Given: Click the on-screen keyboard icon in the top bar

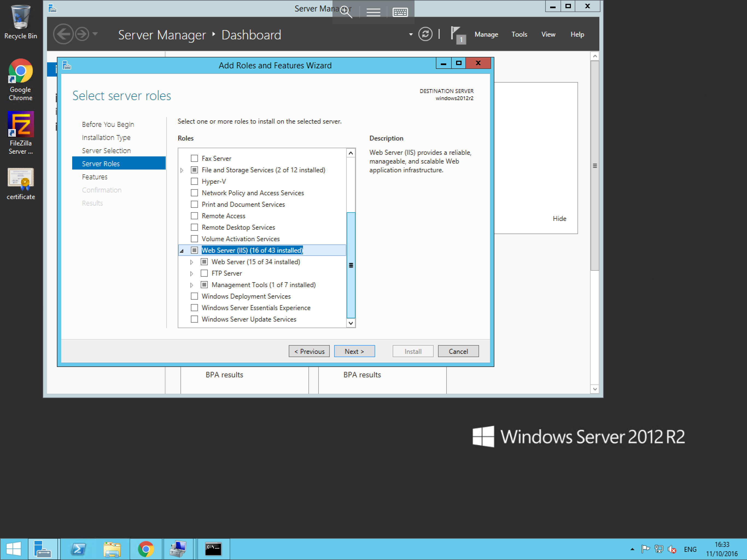Looking at the screenshot, I should click(x=400, y=12).
